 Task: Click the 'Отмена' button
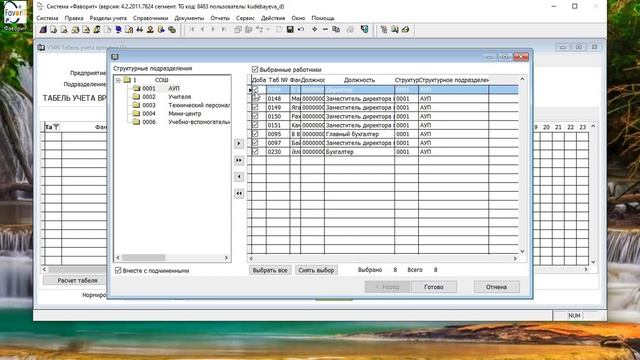497,287
